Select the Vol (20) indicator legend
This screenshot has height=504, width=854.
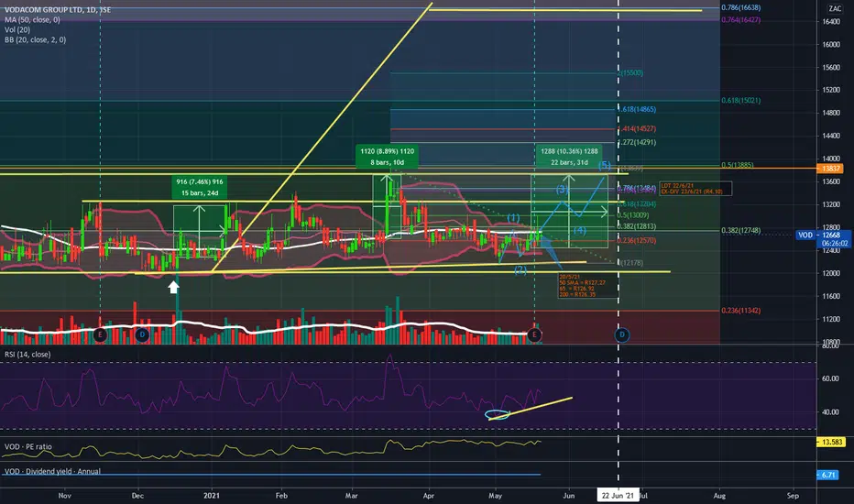17,30
